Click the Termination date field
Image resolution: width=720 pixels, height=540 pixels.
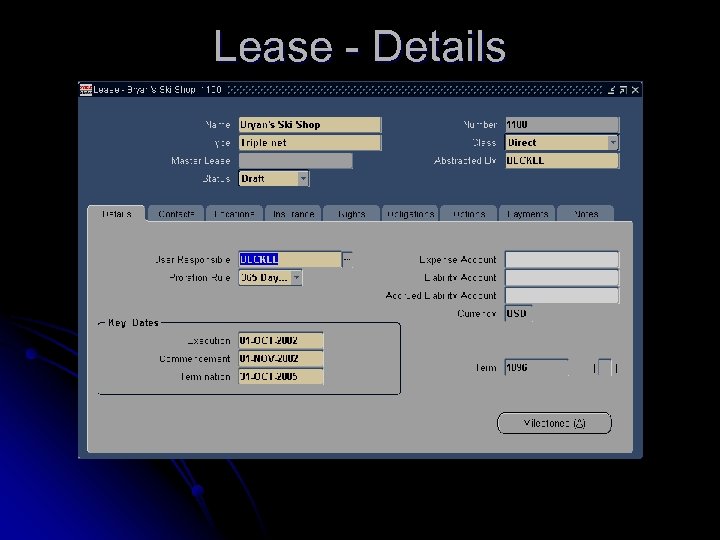(x=281, y=377)
